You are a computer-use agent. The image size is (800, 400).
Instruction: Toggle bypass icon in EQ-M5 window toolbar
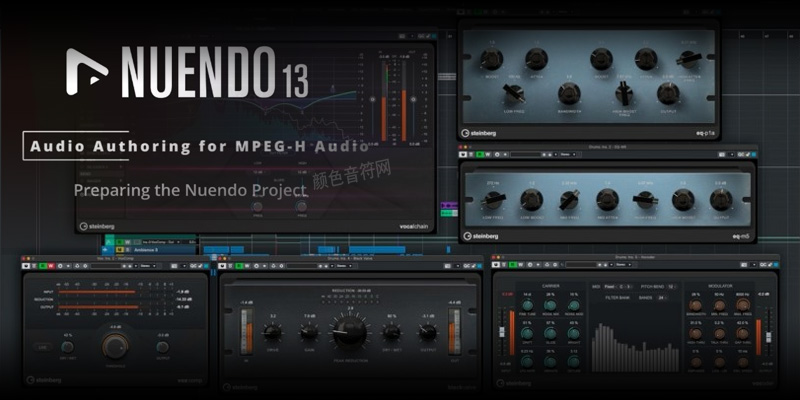point(463,154)
